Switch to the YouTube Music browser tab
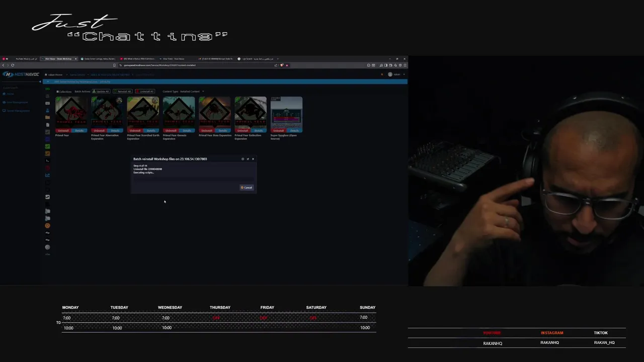 (x=21, y=59)
